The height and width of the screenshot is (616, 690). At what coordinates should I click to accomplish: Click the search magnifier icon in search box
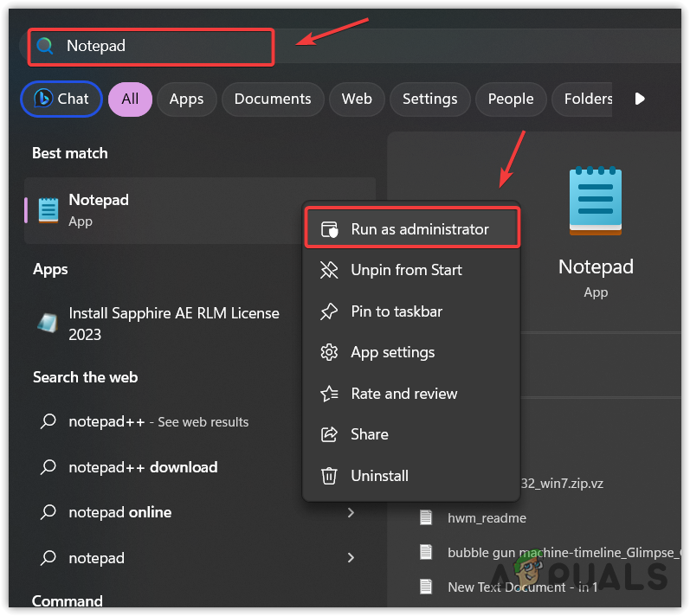[45, 46]
